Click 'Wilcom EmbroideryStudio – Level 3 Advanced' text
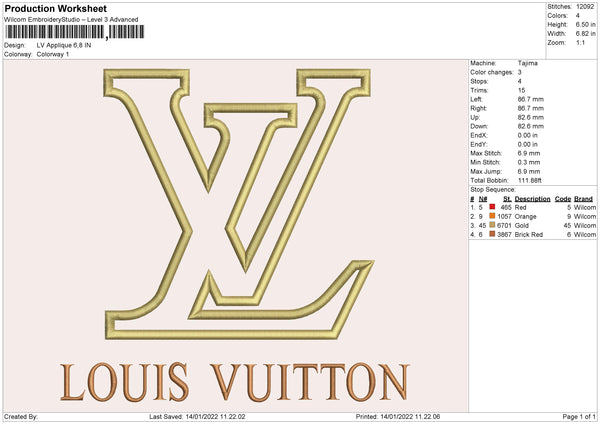The width and height of the screenshot is (600, 424). pos(71,19)
